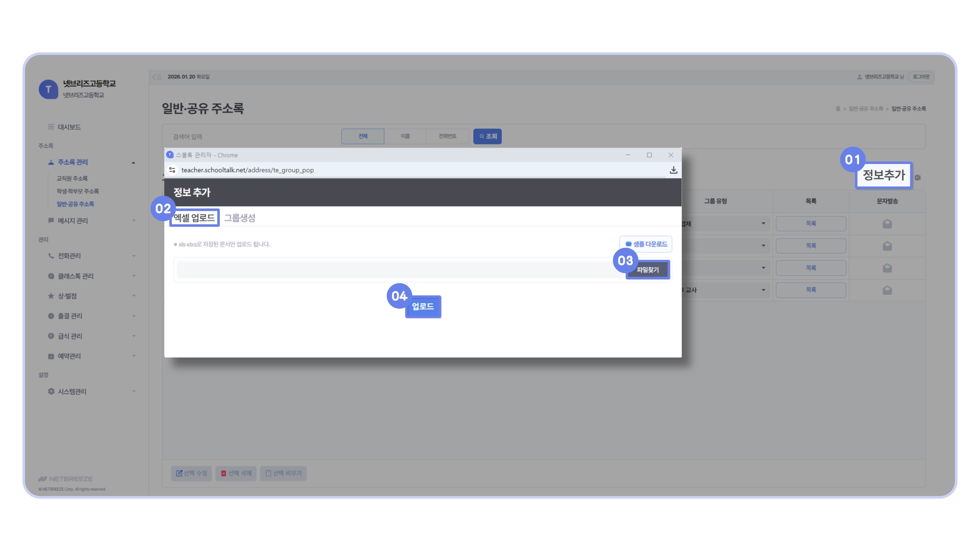Select the 전화번호 search filter
The image size is (980, 551).
[447, 137]
